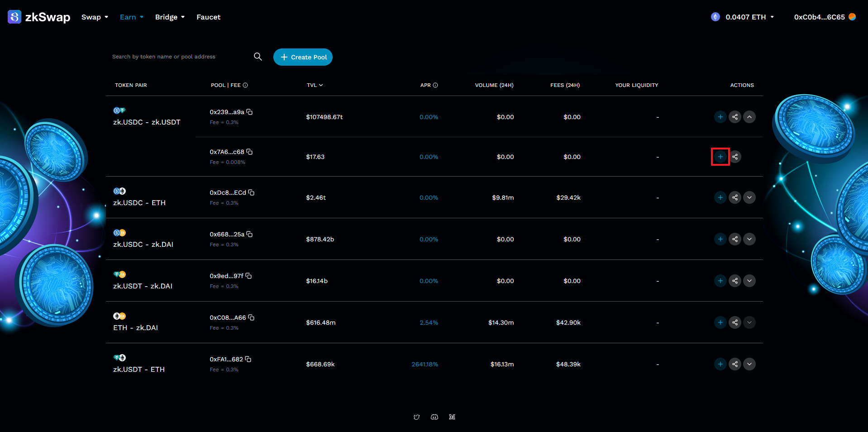Copy the 0x7A6...c68 pool address

pyautogui.click(x=249, y=152)
